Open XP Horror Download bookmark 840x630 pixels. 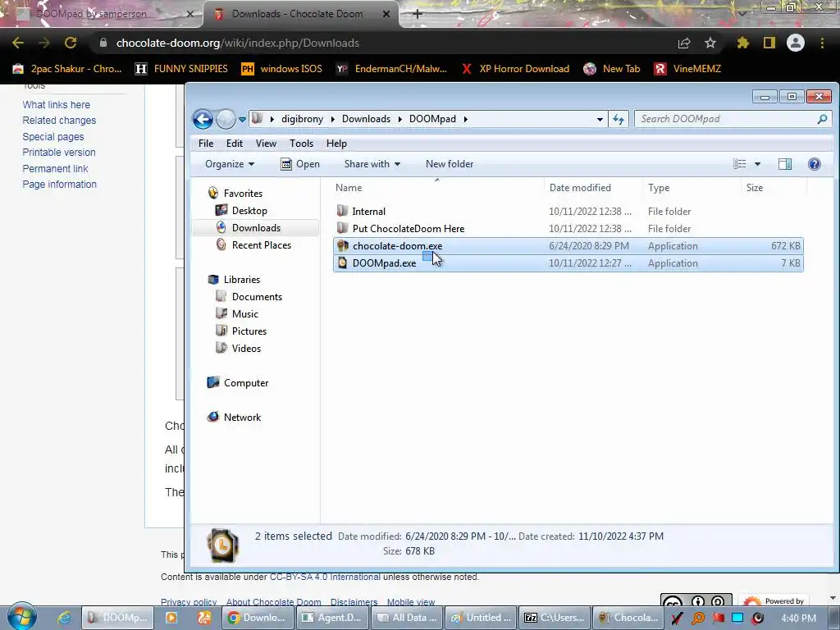(515, 69)
